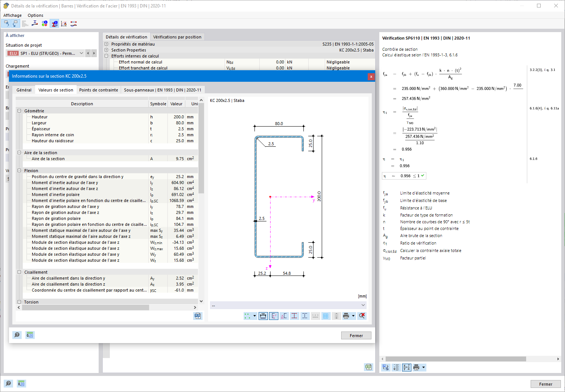Click the export icon below the section values table
Image resolution: width=565 pixels, height=392 pixels.
coord(198,316)
